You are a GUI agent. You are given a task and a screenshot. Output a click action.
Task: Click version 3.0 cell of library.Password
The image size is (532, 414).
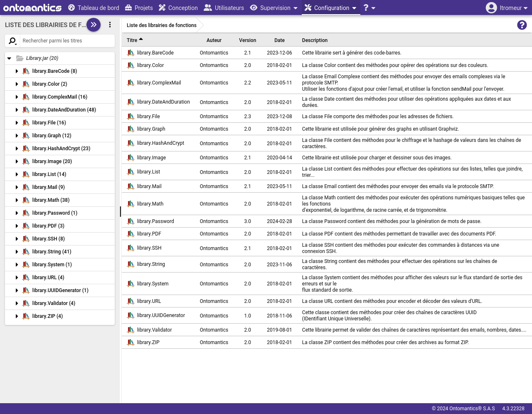[x=247, y=221]
